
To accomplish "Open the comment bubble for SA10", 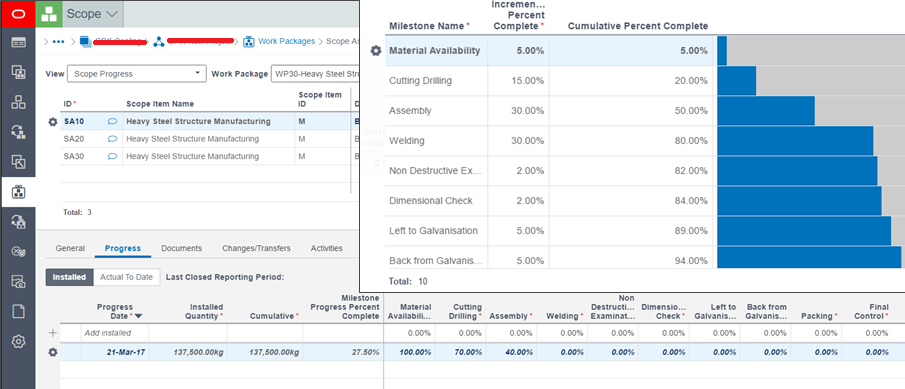I will coord(113,121).
